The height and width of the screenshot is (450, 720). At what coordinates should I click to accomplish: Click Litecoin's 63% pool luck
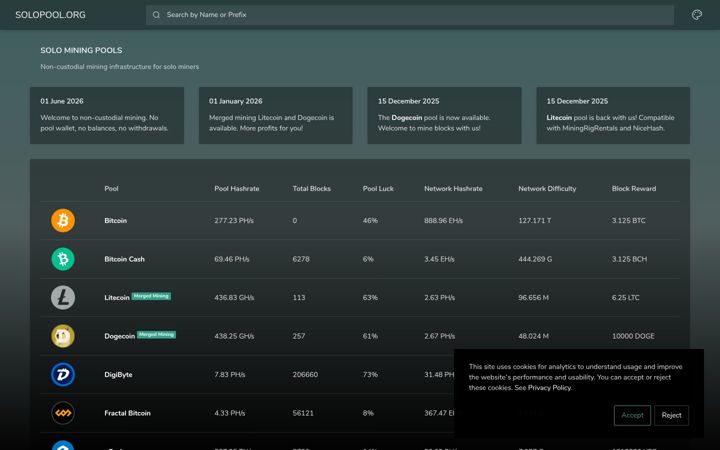point(370,298)
